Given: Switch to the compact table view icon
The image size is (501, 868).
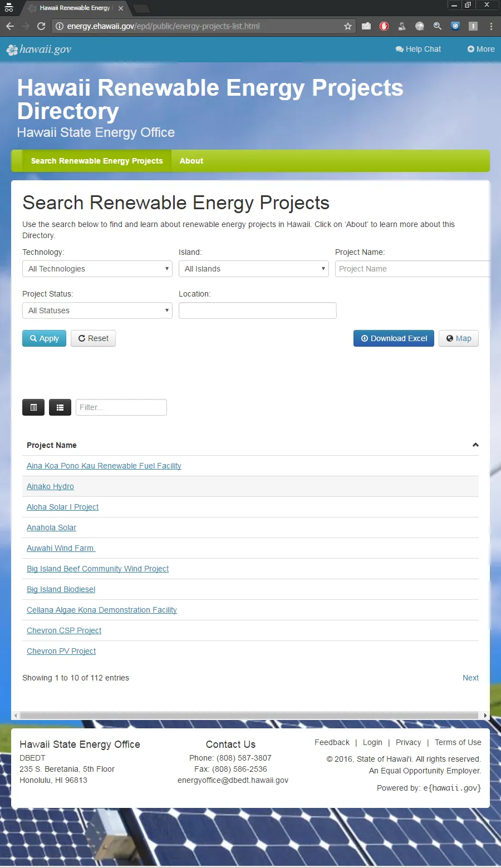Looking at the screenshot, I should point(33,407).
